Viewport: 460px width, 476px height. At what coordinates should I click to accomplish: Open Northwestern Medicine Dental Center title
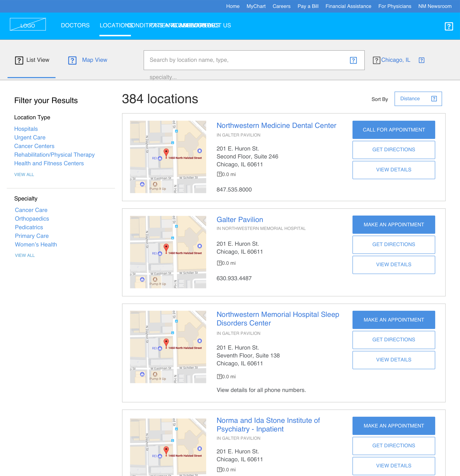[276, 125]
